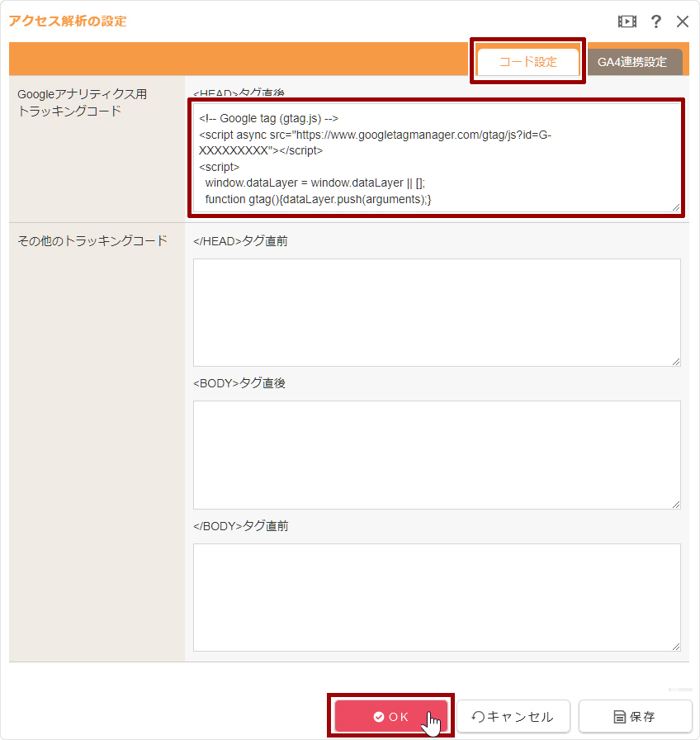Image resolution: width=700 pixels, height=740 pixels.
Task: Click the アクセス解析の設定 dialog title
Action: [x=68, y=21]
